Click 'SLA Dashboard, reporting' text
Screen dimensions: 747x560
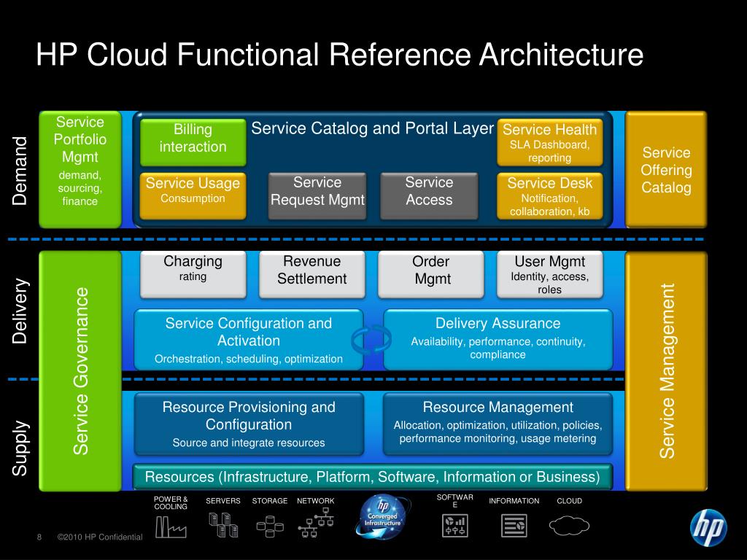(x=550, y=152)
